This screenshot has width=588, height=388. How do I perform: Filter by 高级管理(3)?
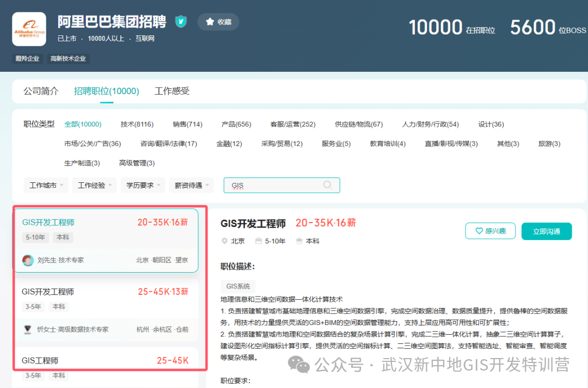[x=137, y=163]
